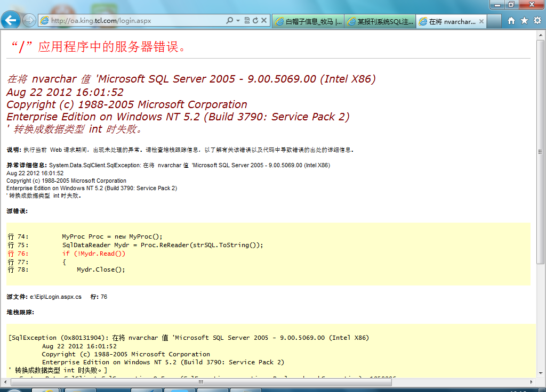Click the vertical scrollbar thumb
The width and height of the screenshot is (546, 392).
[541, 152]
